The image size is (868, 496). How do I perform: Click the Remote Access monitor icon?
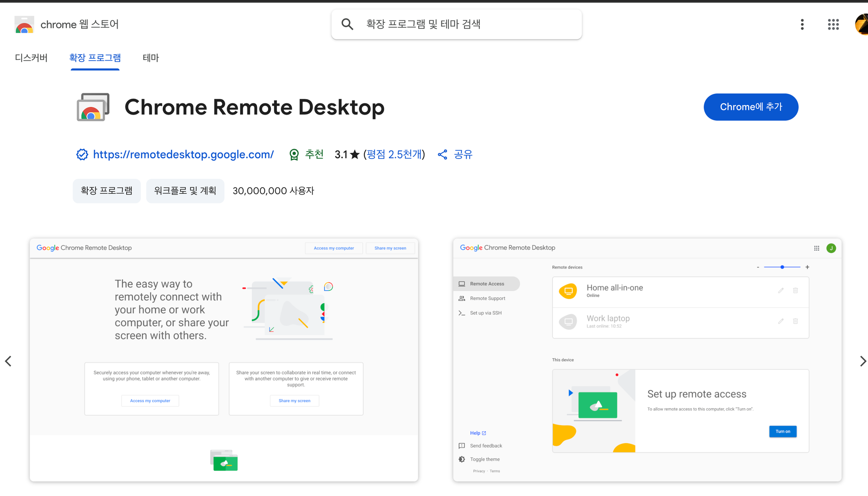pos(462,284)
